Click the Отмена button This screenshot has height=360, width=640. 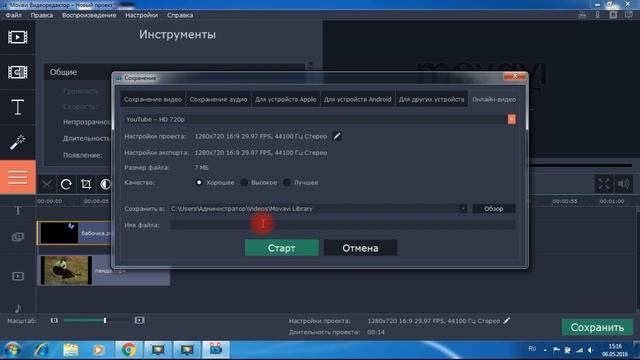pyautogui.click(x=360, y=248)
